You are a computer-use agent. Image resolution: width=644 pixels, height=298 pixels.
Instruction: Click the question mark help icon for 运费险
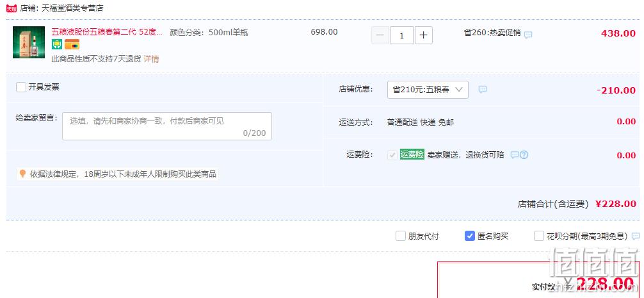pyautogui.click(x=524, y=155)
